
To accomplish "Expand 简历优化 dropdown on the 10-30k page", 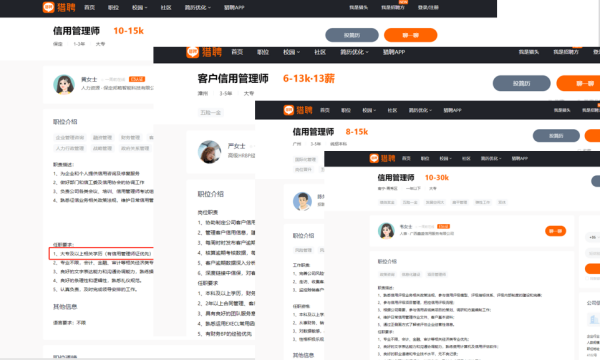I will [x=491, y=158].
